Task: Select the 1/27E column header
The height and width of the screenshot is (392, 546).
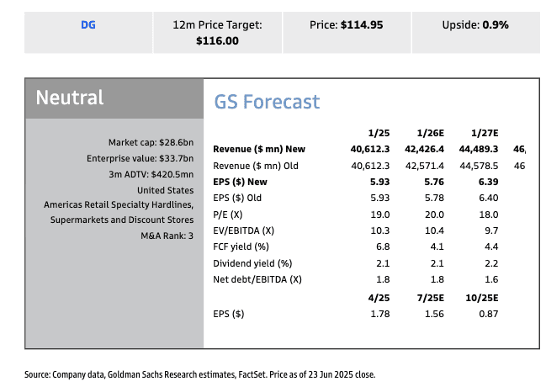Action: click(x=482, y=133)
